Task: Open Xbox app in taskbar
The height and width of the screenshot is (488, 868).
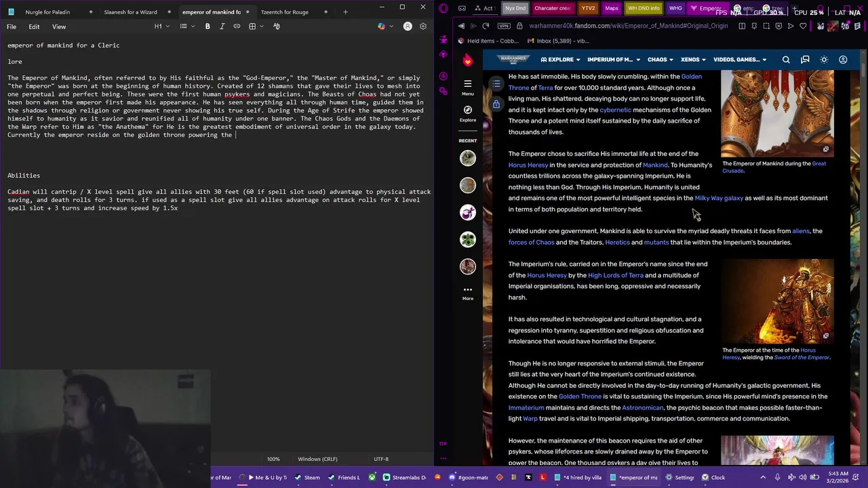Action: tap(372, 477)
